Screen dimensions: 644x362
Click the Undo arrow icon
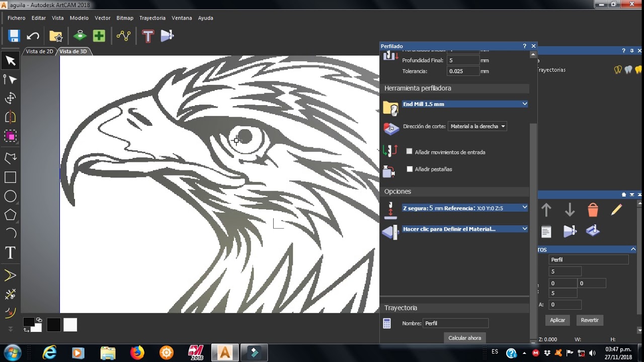click(x=33, y=36)
